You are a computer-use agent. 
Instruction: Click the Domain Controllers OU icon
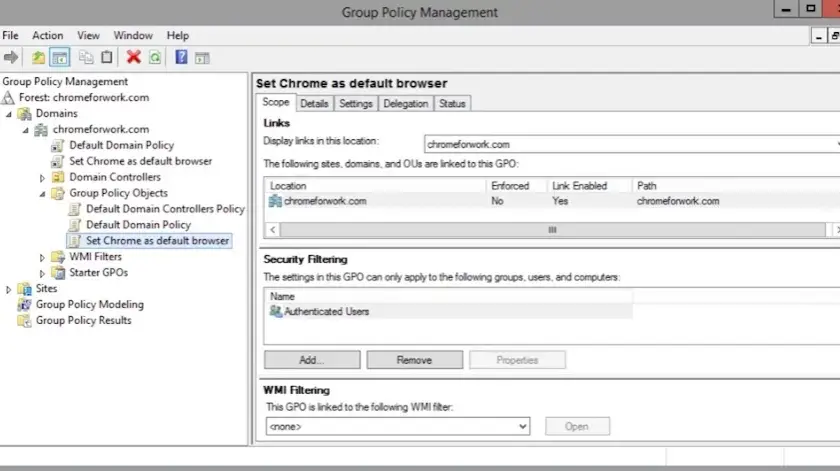58,177
